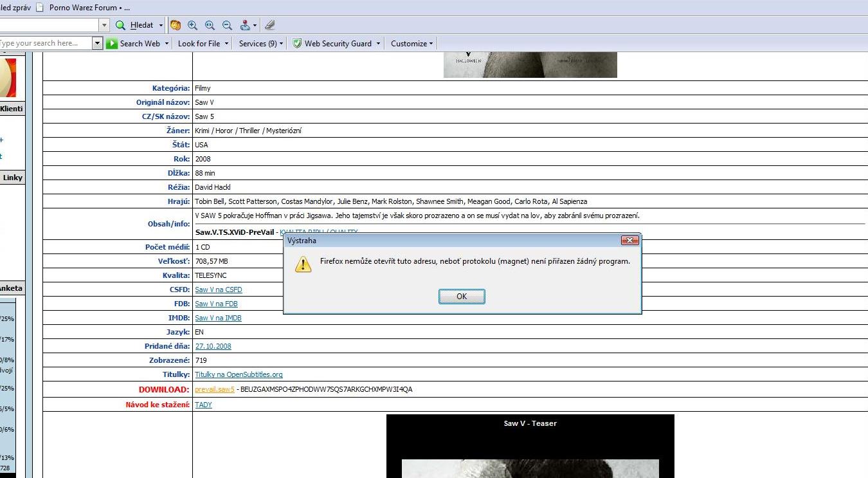
Task: Click the warning triangle icon in dialog
Action: point(303,264)
